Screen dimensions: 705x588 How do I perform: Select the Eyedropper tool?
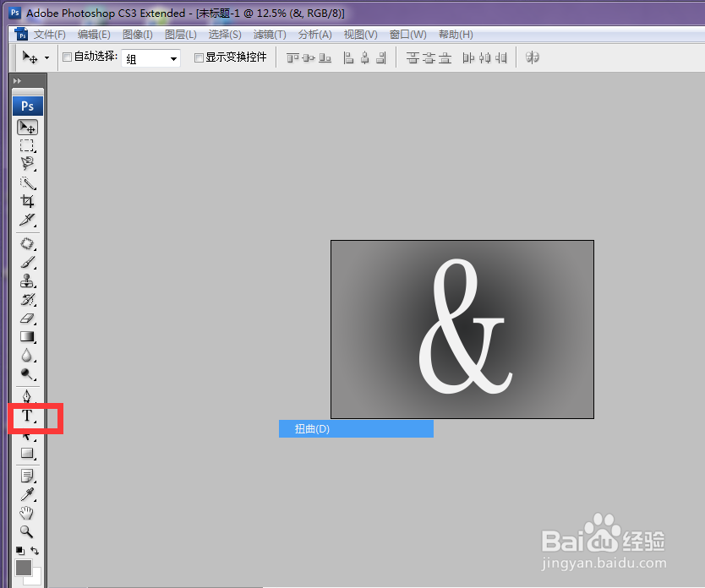(27, 494)
